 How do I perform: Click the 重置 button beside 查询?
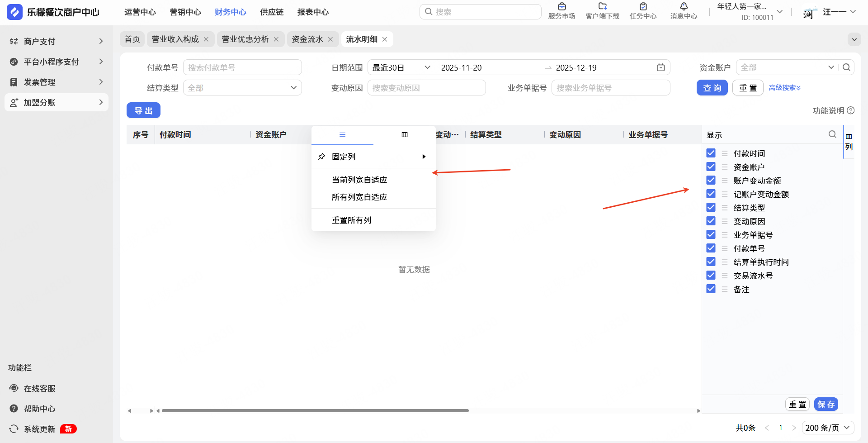click(748, 88)
